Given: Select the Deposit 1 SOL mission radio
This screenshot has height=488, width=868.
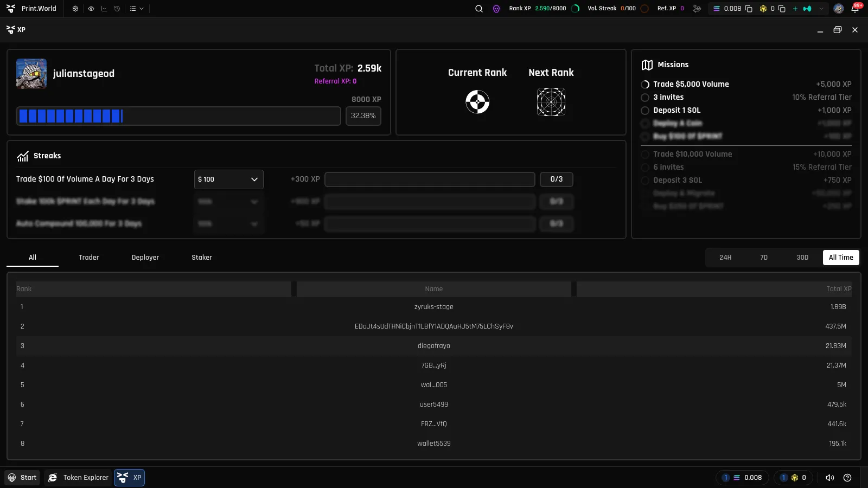Looking at the screenshot, I should tap(645, 111).
